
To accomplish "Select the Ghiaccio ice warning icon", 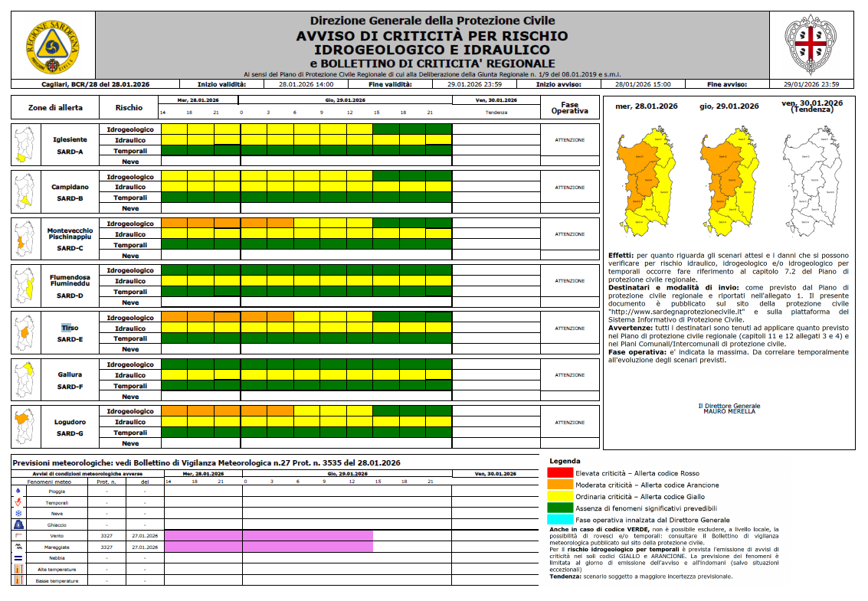I will 18,525.
